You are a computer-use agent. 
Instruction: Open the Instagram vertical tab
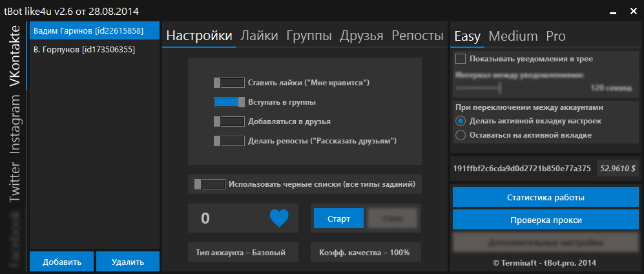point(15,124)
